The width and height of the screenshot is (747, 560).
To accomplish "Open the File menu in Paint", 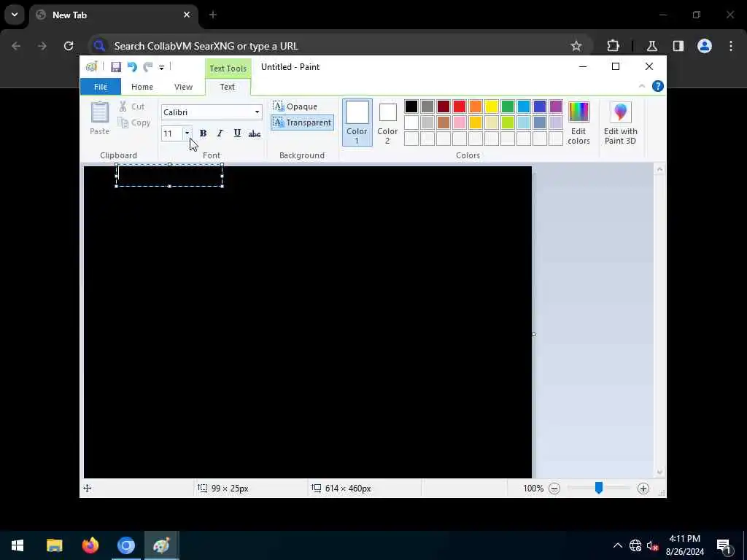I will (101, 87).
